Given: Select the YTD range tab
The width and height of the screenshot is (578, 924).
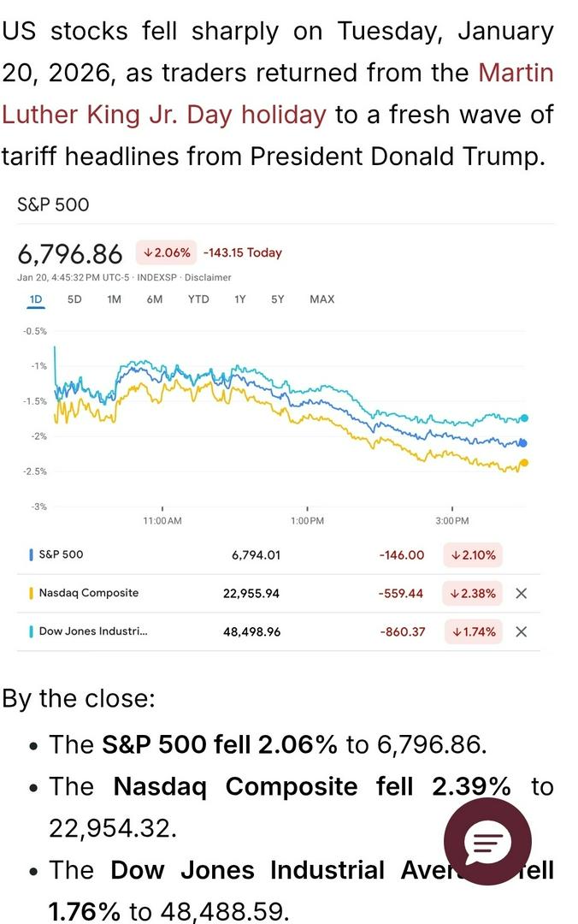Looking at the screenshot, I should 198,299.
